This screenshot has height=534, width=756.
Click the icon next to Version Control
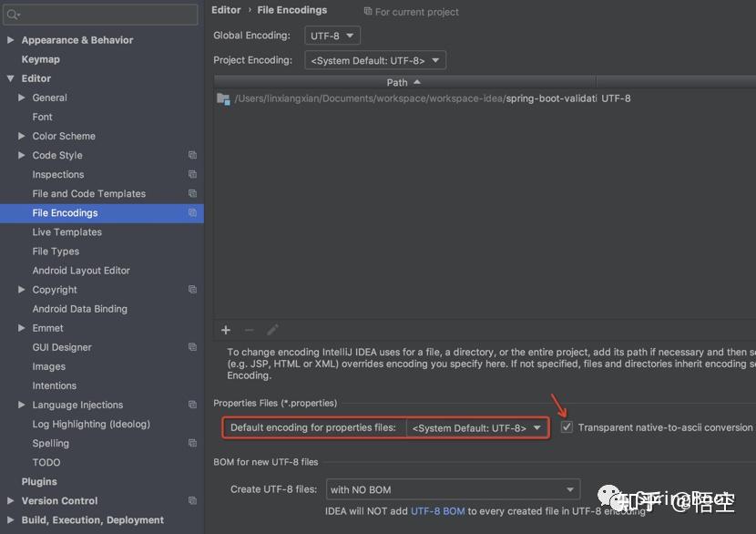click(192, 500)
